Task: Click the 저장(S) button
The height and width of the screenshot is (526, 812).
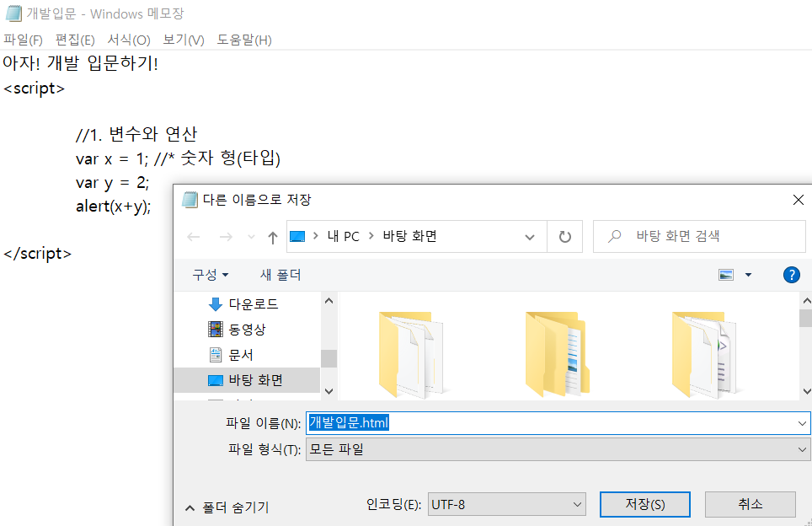Action: [644, 504]
